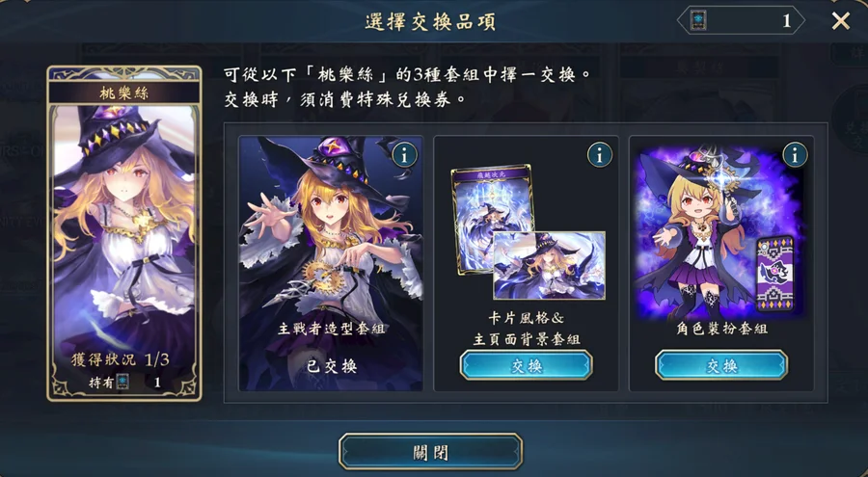Click the chibi character costume artwork
The width and height of the screenshot is (868, 477).
point(700,232)
